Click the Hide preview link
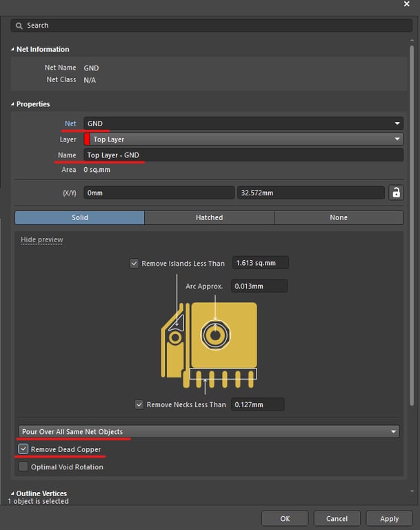Screen dimensions: 420x530 point(42,239)
